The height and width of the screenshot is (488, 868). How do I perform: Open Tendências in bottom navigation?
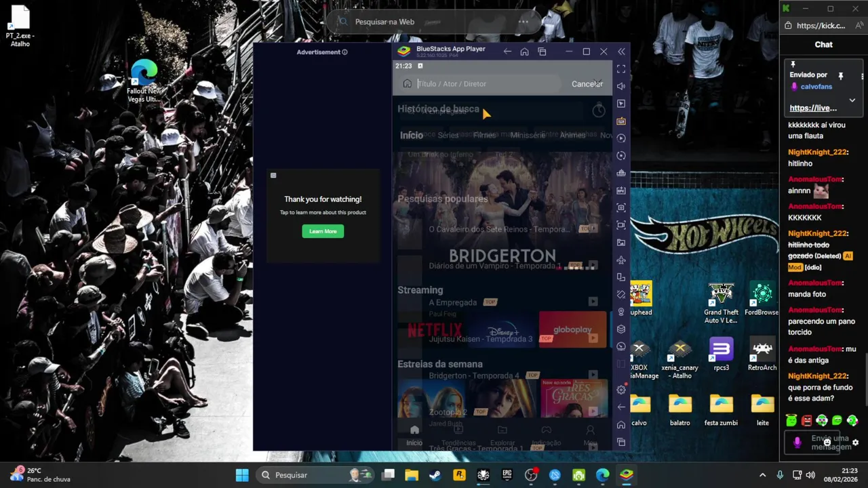click(458, 435)
